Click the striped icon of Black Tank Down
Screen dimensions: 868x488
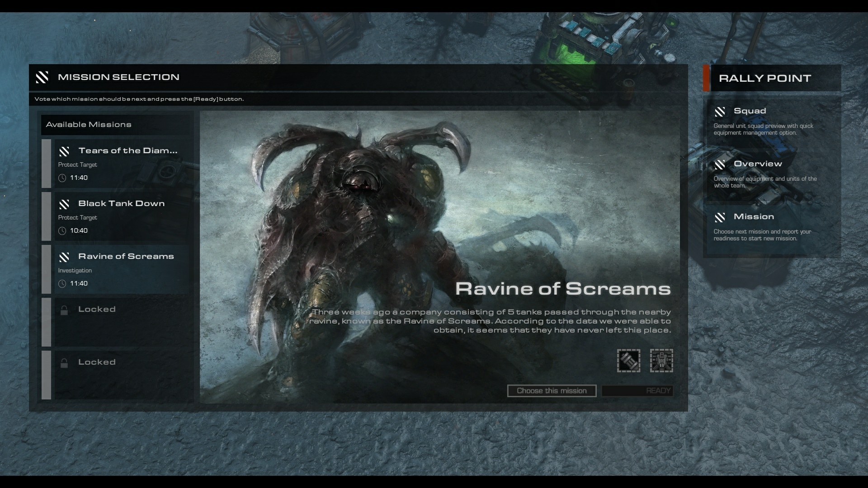click(64, 204)
